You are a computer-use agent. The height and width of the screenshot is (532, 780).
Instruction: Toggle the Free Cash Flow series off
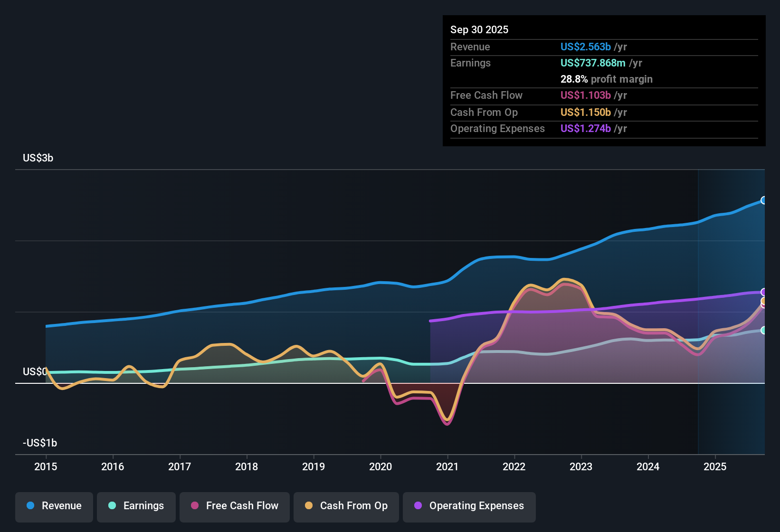[234, 506]
